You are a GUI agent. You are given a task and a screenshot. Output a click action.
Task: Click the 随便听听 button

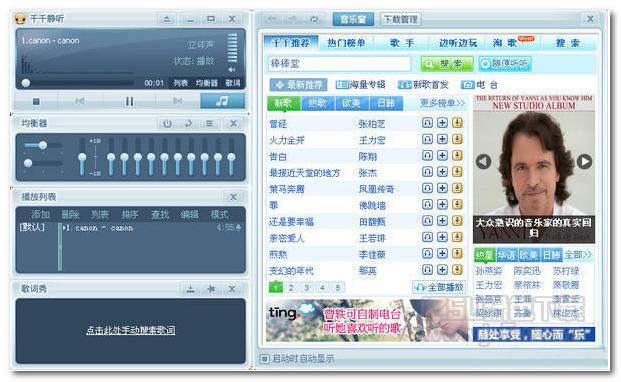(x=505, y=64)
